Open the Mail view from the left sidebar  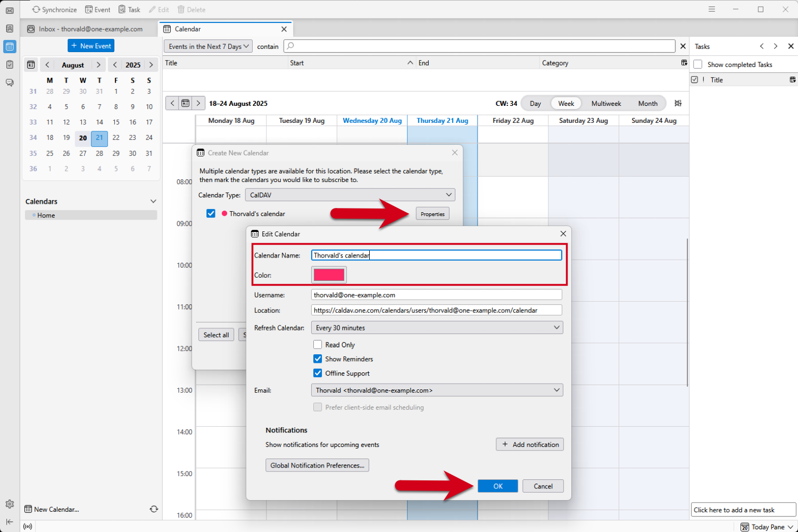[9, 9]
